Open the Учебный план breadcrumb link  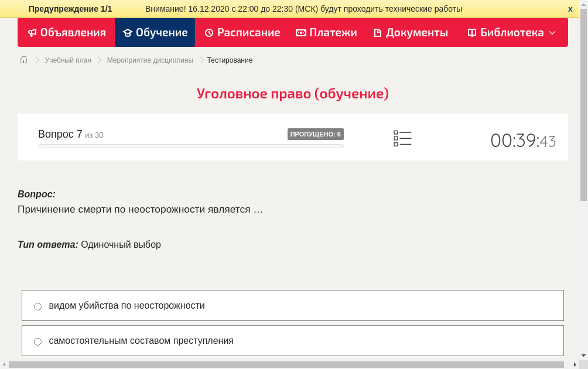pyautogui.click(x=68, y=60)
